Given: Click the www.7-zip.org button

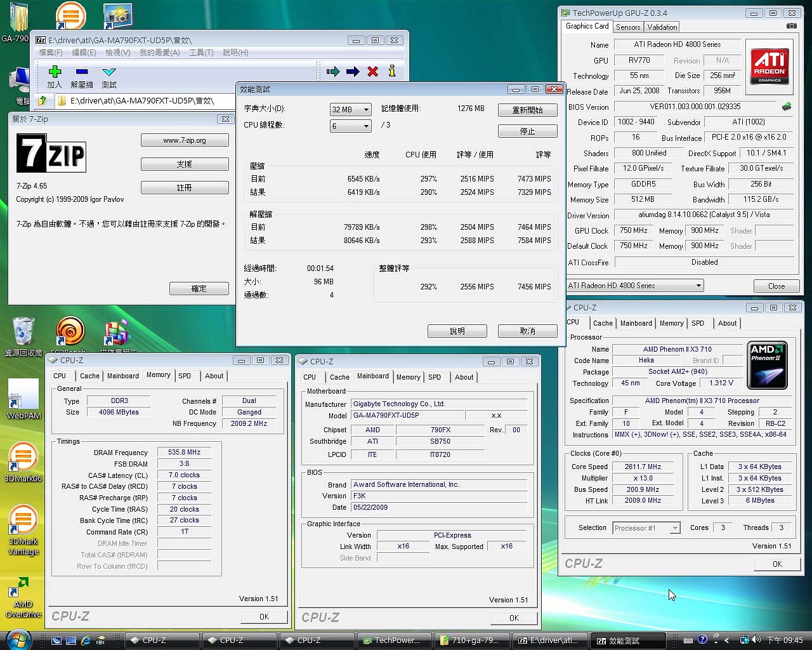Looking at the screenshot, I should [185, 140].
